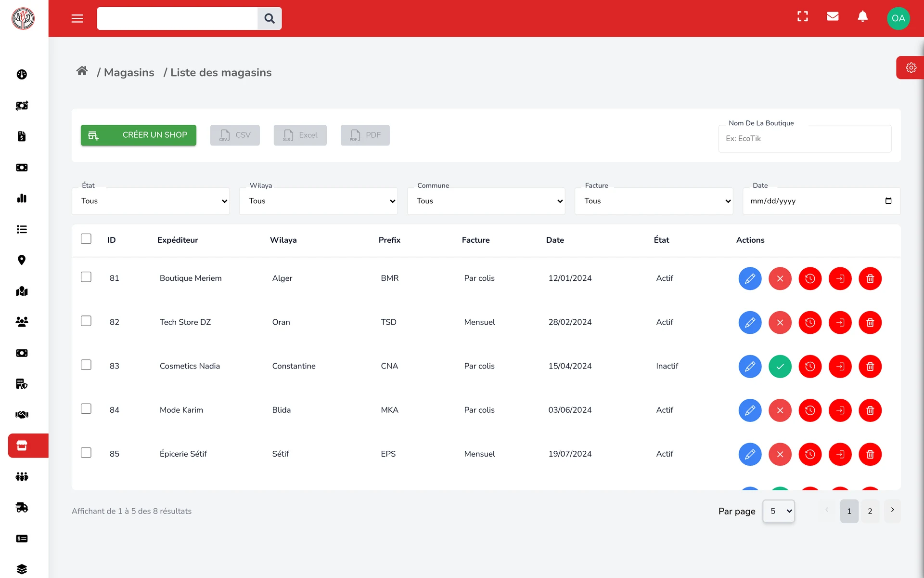This screenshot has height=578, width=924.
Task: Select the checkbox for row 81
Action: click(86, 277)
